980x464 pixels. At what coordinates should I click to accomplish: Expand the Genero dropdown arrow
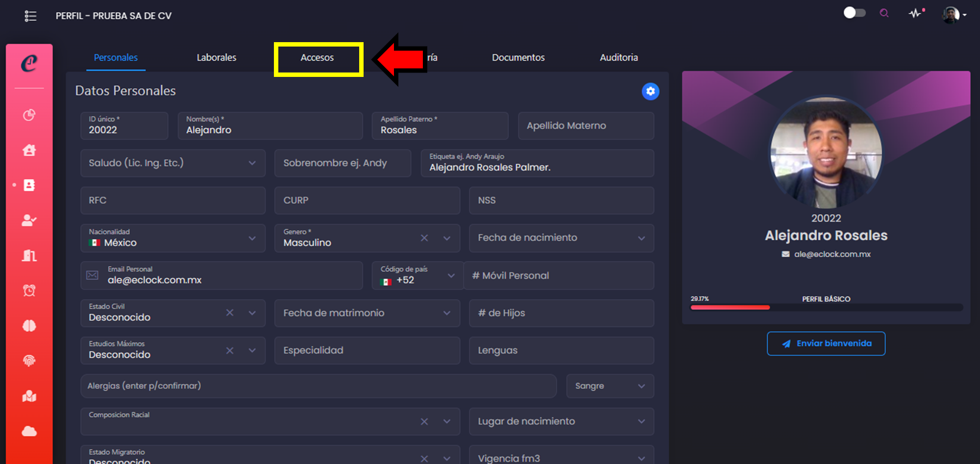point(447,238)
